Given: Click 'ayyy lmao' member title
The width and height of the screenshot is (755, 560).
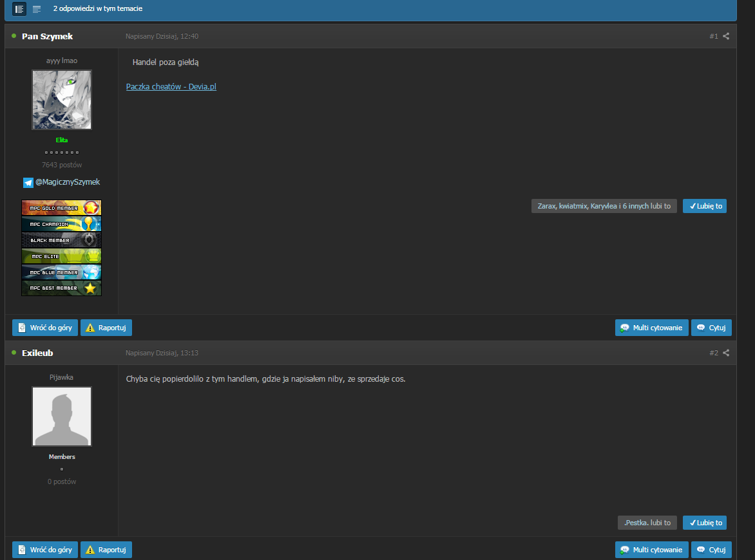Looking at the screenshot, I should pos(62,61).
